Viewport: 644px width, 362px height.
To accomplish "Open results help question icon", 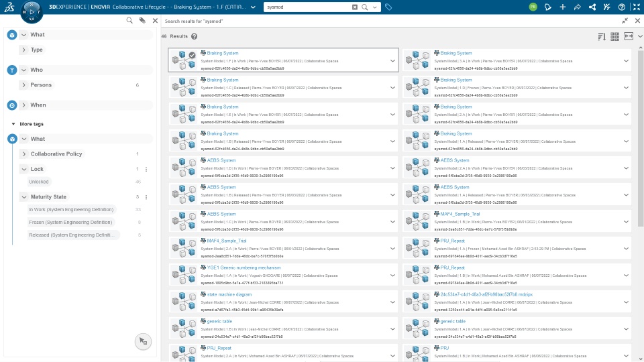I will tap(195, 36).
